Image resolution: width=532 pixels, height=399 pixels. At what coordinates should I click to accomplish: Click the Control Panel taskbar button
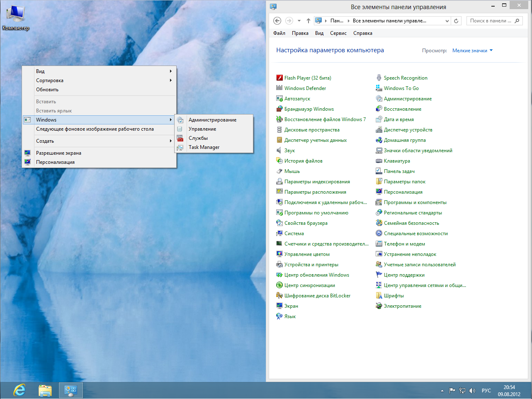71,390
